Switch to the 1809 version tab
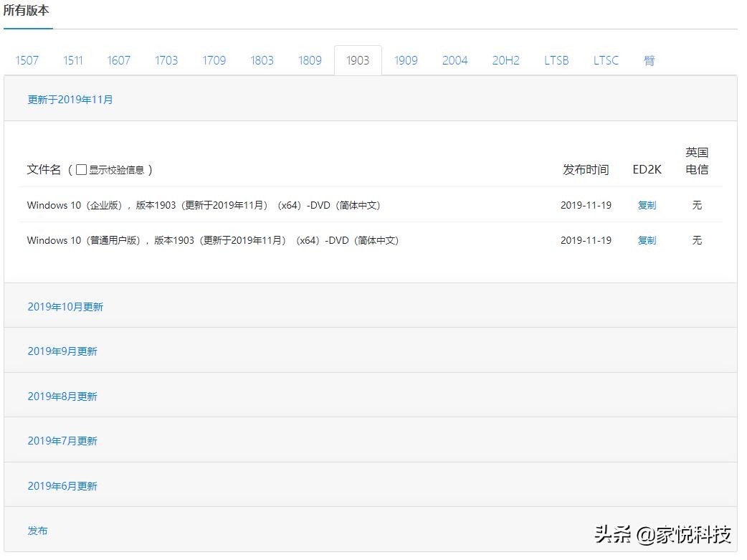This screenshot has height=560, width=747. (x=310, y=61)
